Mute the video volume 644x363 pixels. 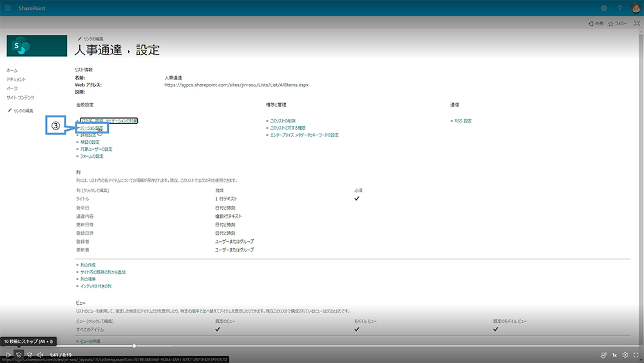[x=40, y=355]
